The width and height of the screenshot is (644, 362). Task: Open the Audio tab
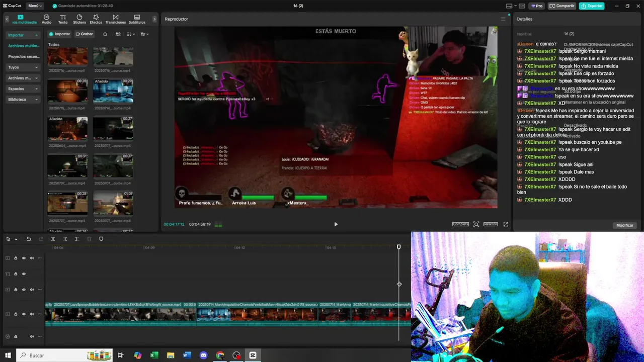(x=46, y=19)
